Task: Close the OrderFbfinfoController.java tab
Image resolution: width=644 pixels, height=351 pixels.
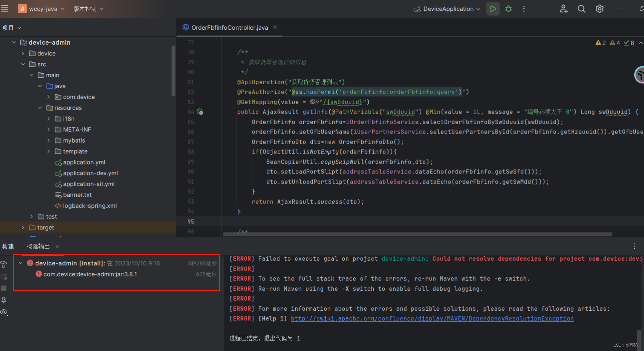Action: click(x=275, y=27)
